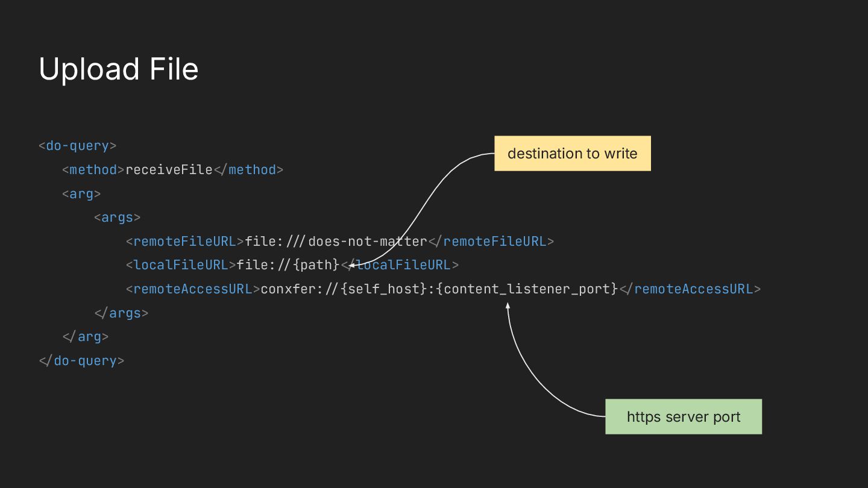
Task: Click the "file:///does-not-matter" text
Action: (336, 242)
